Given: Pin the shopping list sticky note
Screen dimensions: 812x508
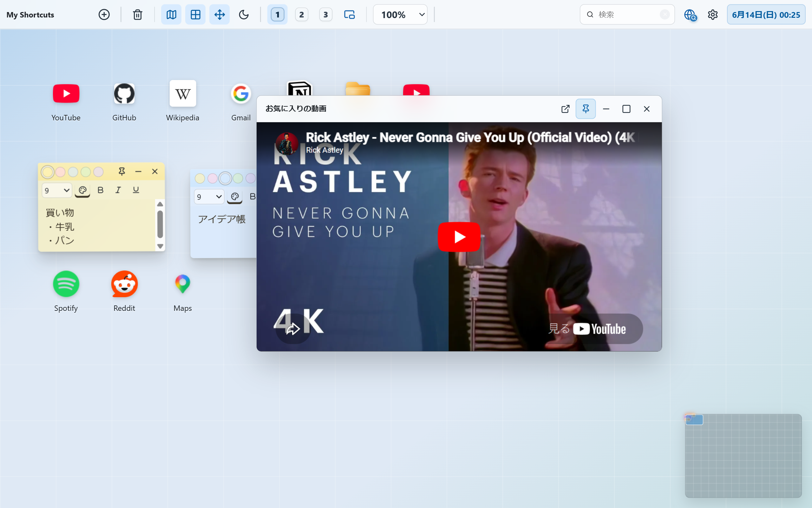Looking at the screenshot, I should point(122,172).
